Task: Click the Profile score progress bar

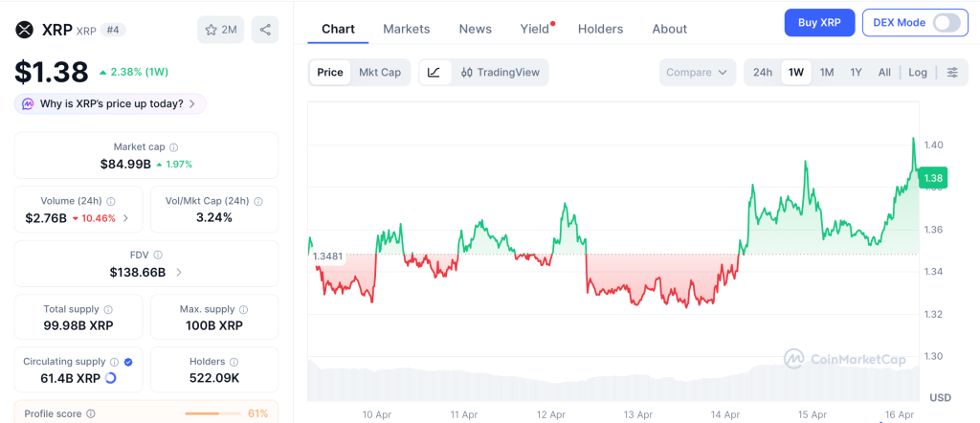Action: (x=212, y=413)
